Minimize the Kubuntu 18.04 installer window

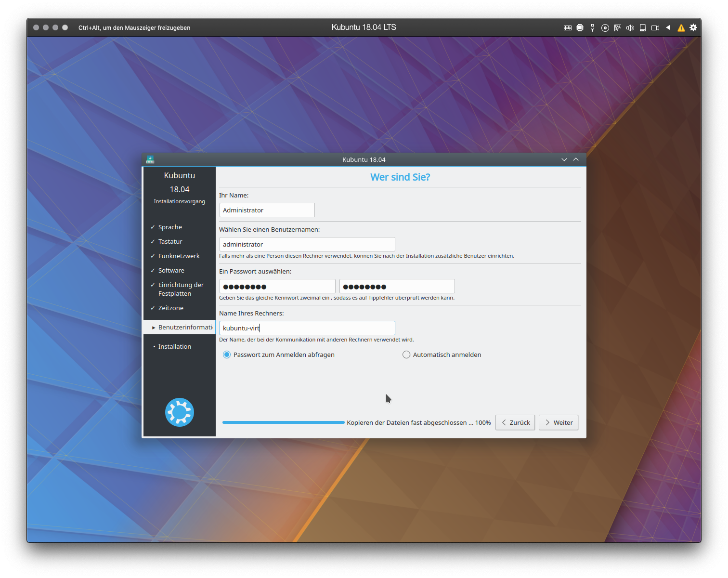564,159
